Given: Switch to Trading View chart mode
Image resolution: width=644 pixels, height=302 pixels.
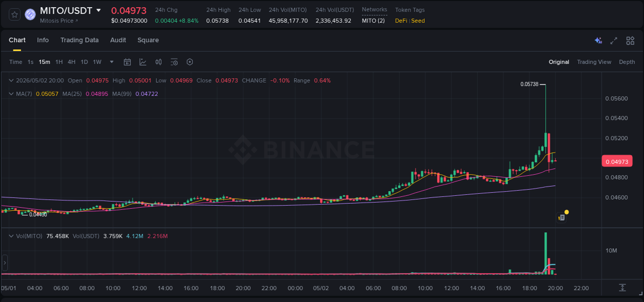Looking at the screenshot, I should [594, 62].
